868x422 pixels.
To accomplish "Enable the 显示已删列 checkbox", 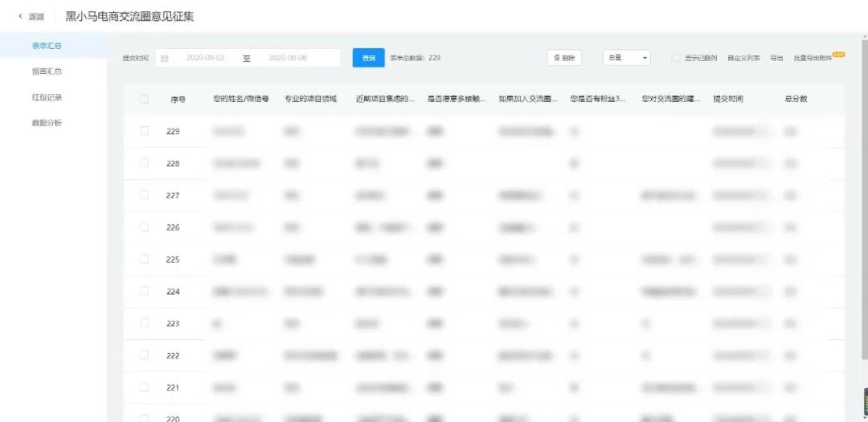I will [676, 58].
